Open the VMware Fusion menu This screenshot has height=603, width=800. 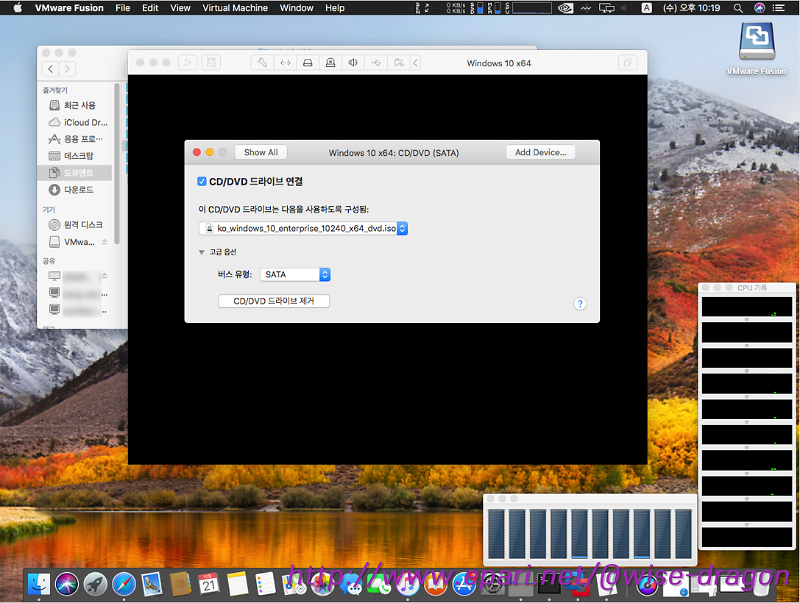69,8
